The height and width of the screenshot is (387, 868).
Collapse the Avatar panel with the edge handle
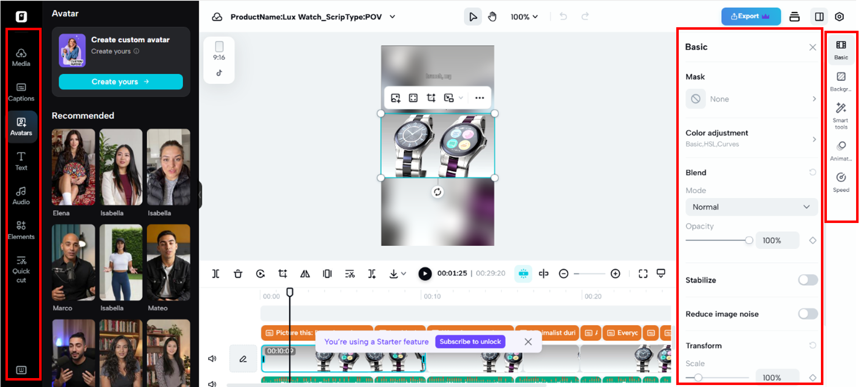(x=200, y=194)
